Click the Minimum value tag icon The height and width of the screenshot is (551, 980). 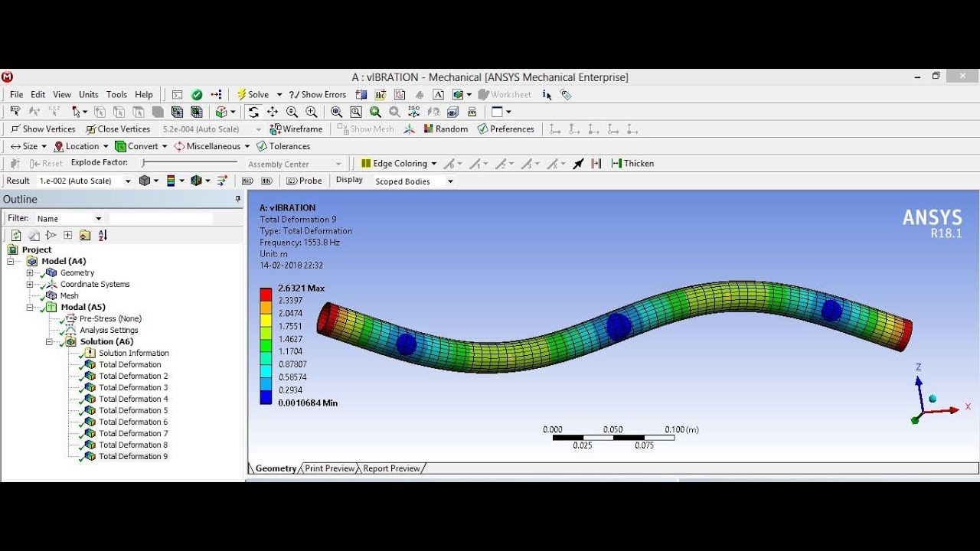click(266, 181)
